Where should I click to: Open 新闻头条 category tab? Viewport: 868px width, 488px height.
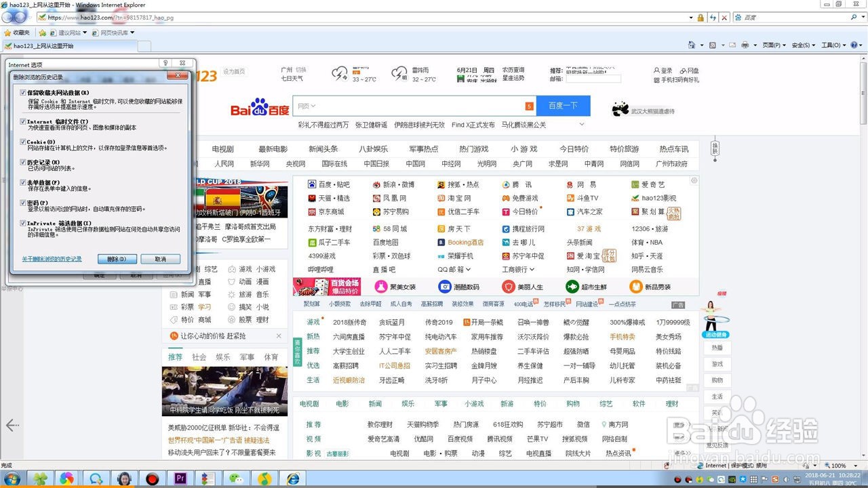(323, 149)
